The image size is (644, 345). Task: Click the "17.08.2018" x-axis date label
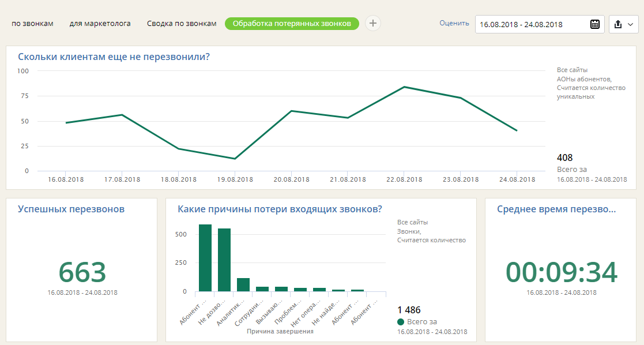[x=122, y=179]
